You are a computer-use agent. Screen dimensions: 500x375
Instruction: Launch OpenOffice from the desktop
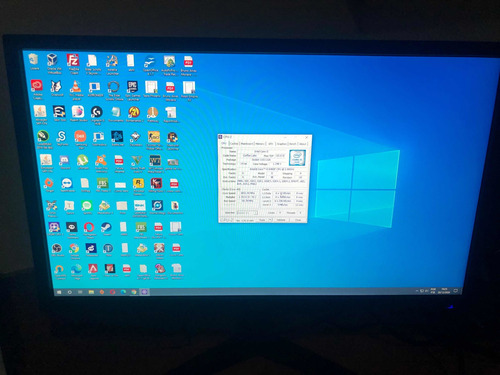[150, 65]
